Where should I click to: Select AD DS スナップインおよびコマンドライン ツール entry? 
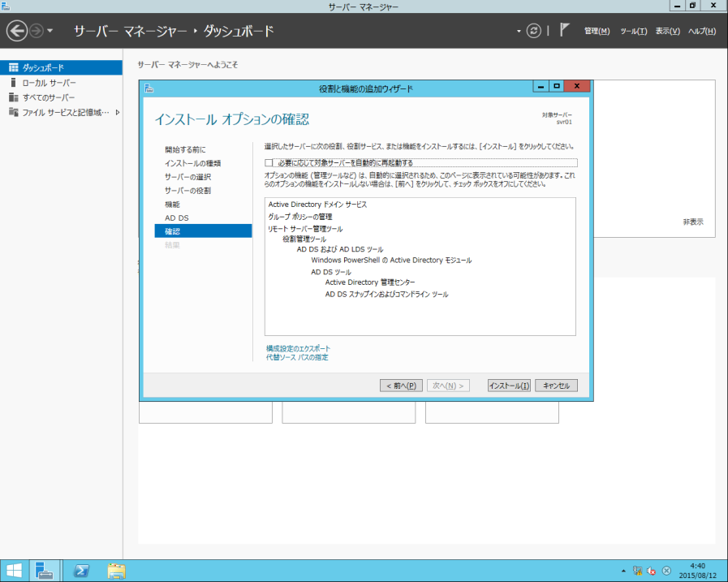coord(387,294)
